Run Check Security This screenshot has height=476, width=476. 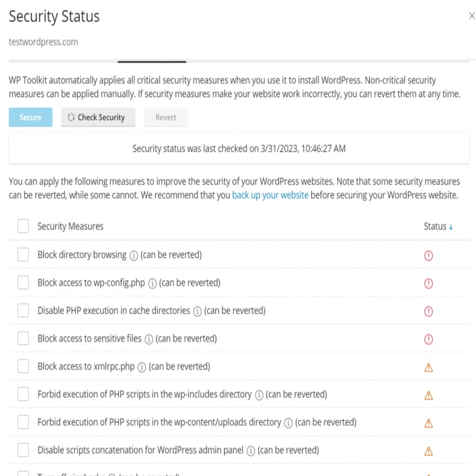98,117
